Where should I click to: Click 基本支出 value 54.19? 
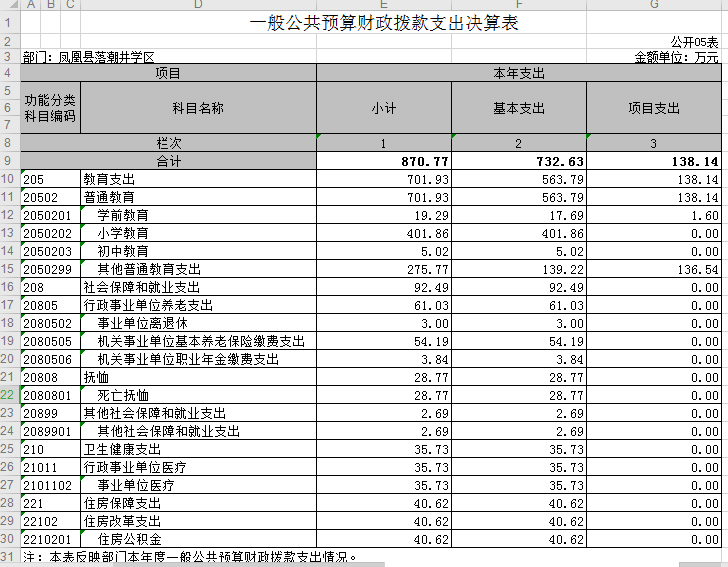(x=519, y=341)
